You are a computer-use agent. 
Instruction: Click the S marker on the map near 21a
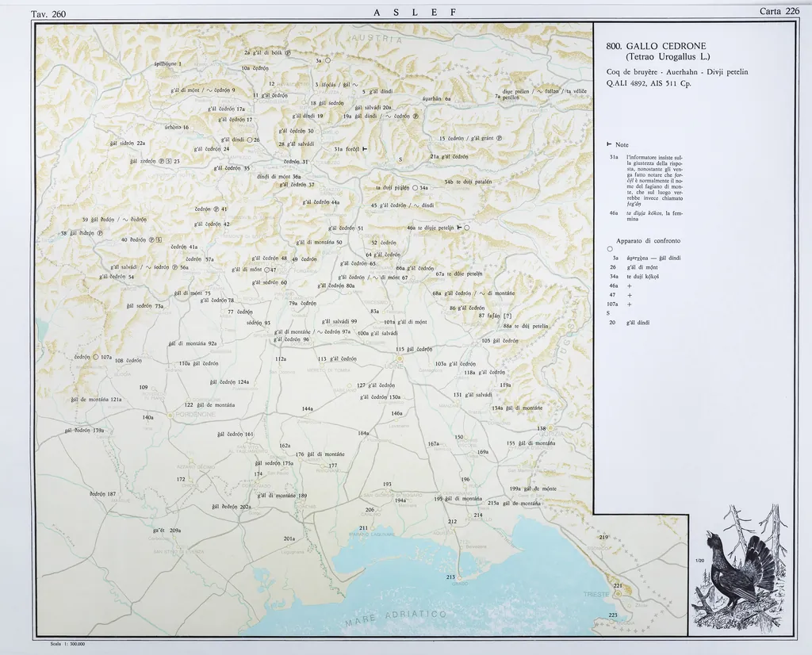point(400,159)
